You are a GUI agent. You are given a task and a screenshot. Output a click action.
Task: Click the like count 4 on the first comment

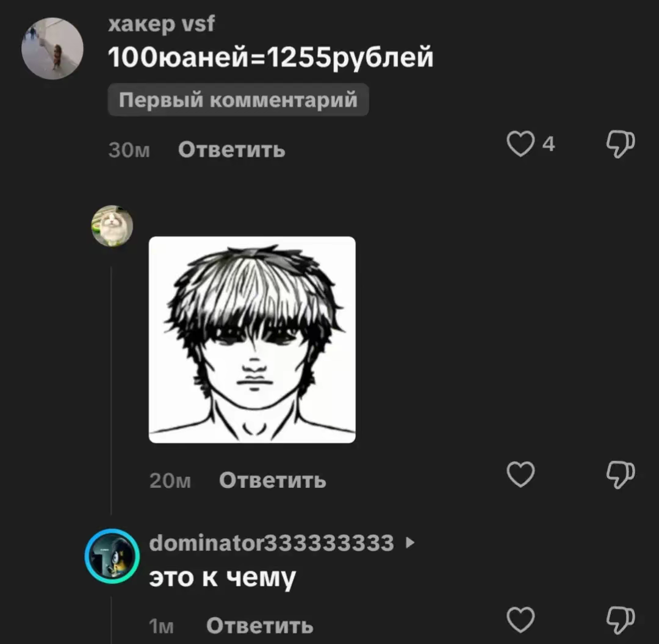549,144
